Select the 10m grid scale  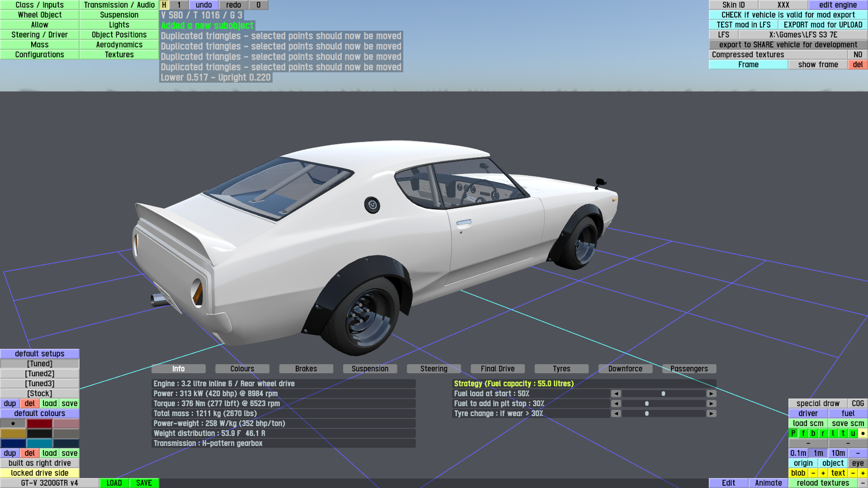pyautogui.click(x=838, y=453)
